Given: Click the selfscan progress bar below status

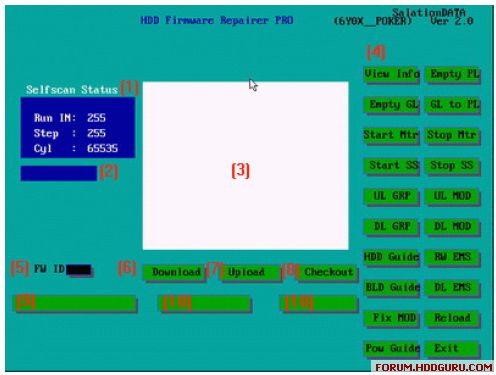Looking at the screenshot, I should coord(59,173).
